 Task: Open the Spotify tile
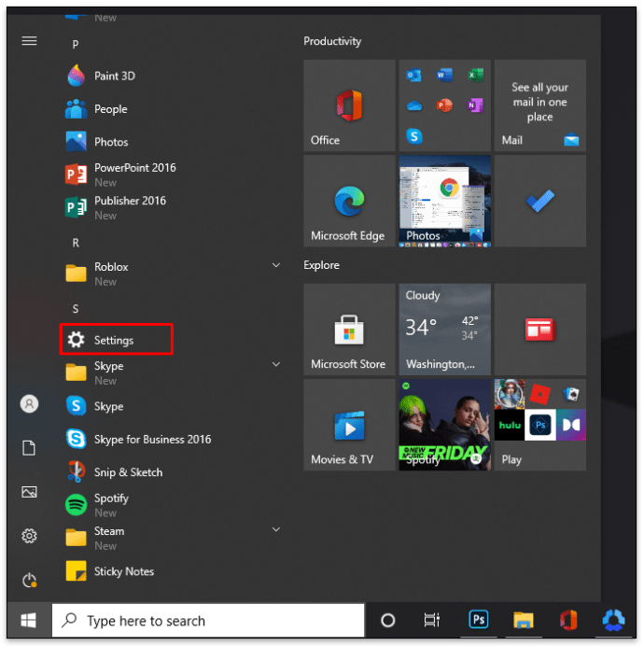coord(445,425)
